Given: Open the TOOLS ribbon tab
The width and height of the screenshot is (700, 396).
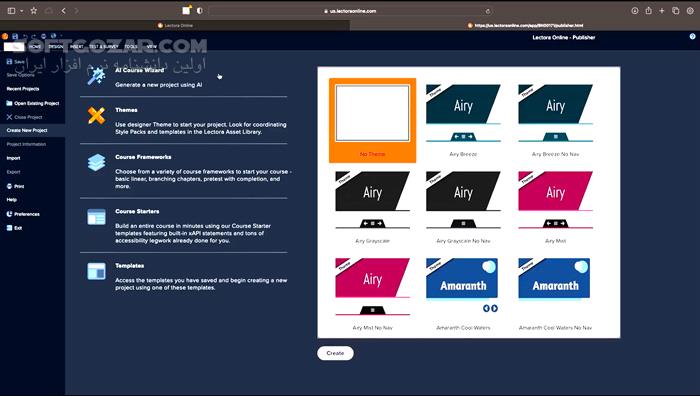Looking at the screenshot, I should pyautogui.click(x=131, y=46).
